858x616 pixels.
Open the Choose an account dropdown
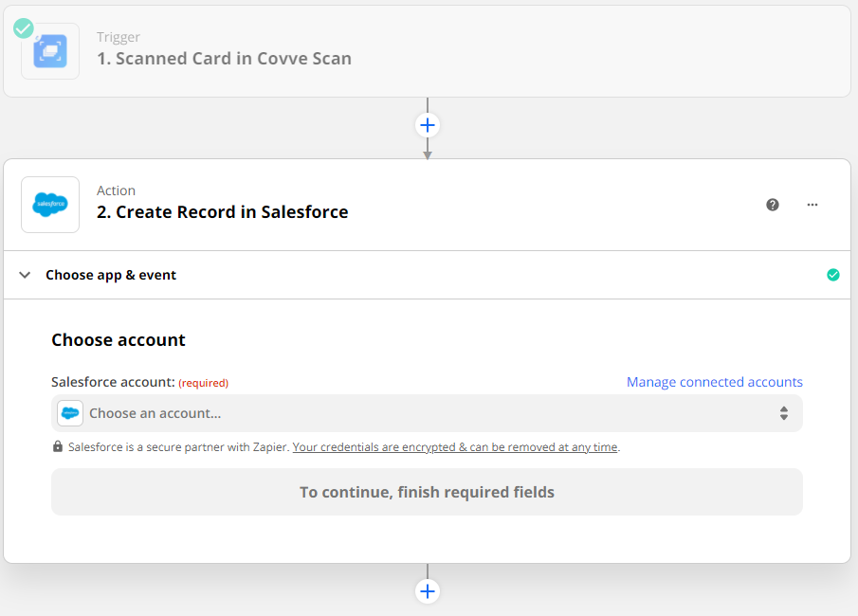[427, 413]
